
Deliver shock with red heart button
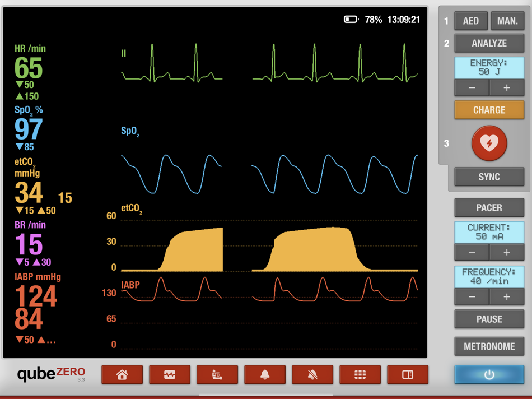(x=489, y=143)
